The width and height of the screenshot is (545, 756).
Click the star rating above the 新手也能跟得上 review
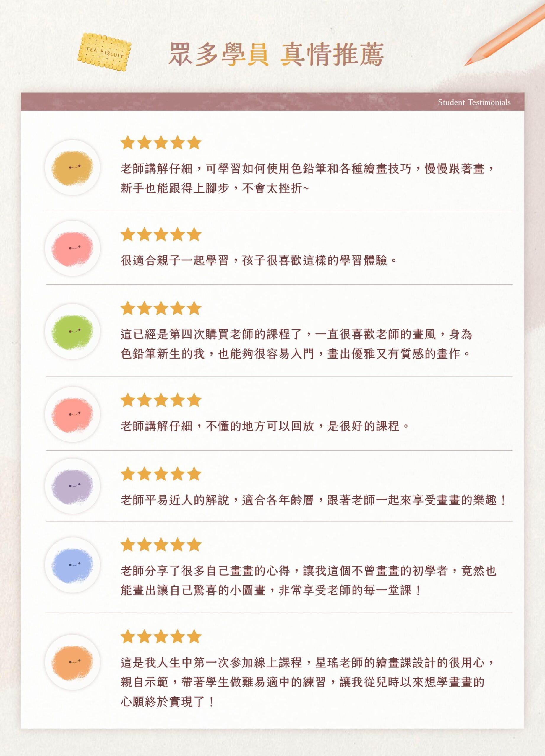(x=161, y=143)
